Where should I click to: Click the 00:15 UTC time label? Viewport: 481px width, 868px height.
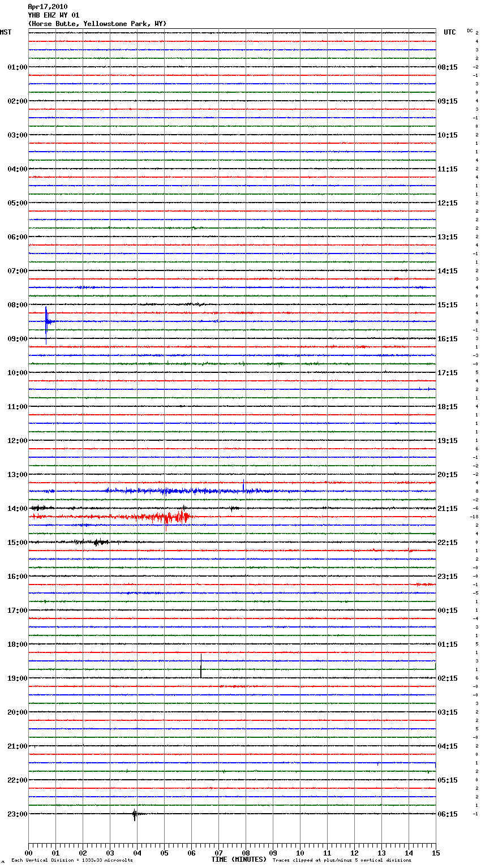[x=448, y=611]
